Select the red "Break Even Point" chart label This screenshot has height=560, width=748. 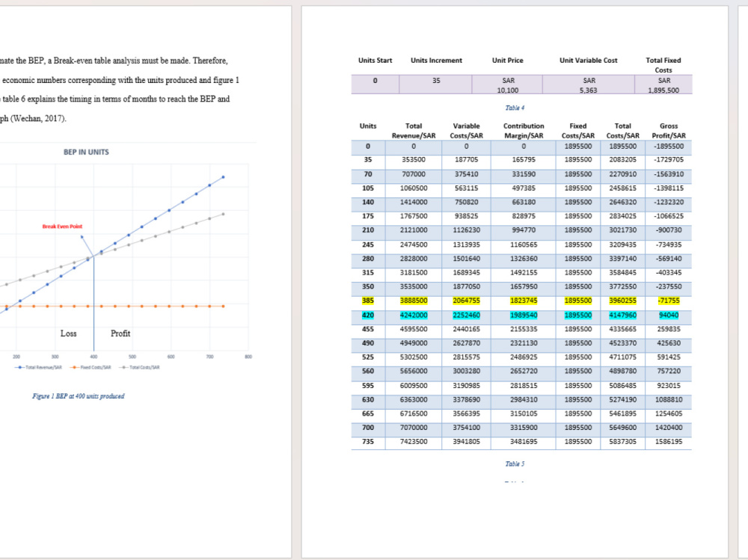point(63,227)
